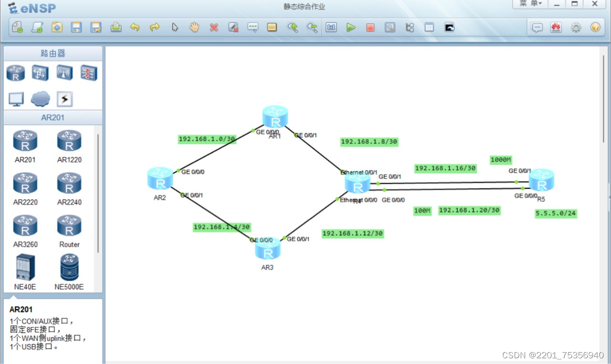
Task: Open the 菜单 dropdown menu
Action: coord(530,4)
